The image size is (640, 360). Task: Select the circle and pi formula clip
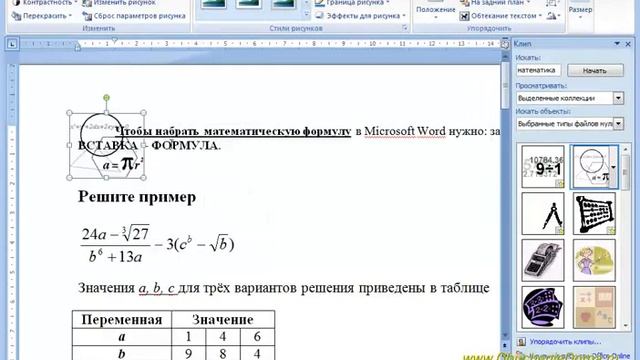(x=591, y=167)
